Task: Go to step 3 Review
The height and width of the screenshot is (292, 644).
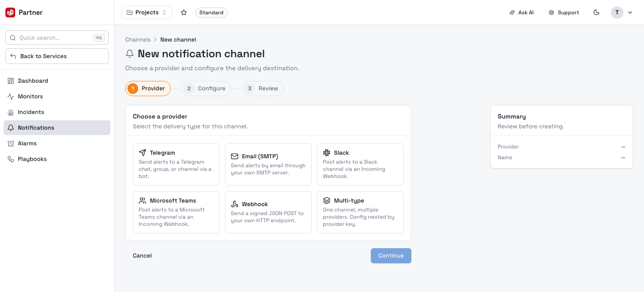Action: click(263, 89)
